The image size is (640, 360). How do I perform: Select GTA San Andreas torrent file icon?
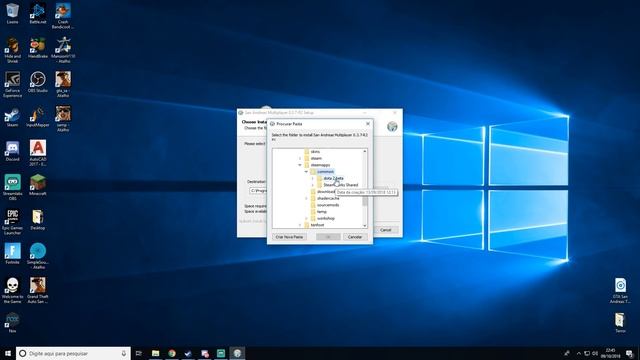(620, 290)
